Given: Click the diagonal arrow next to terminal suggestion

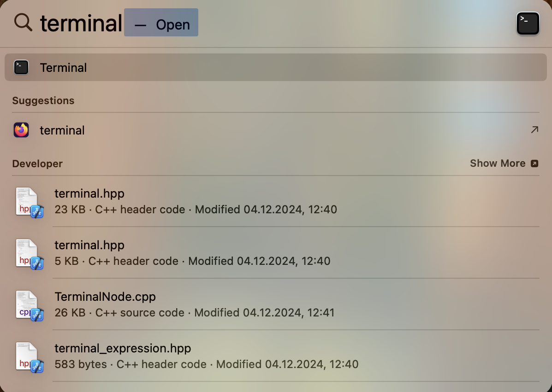Looking at the screenshot, I should (534, 130).
